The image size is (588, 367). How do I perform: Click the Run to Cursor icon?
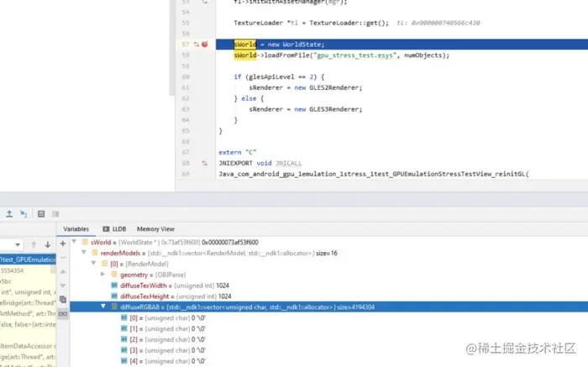(x=24, y=213)
